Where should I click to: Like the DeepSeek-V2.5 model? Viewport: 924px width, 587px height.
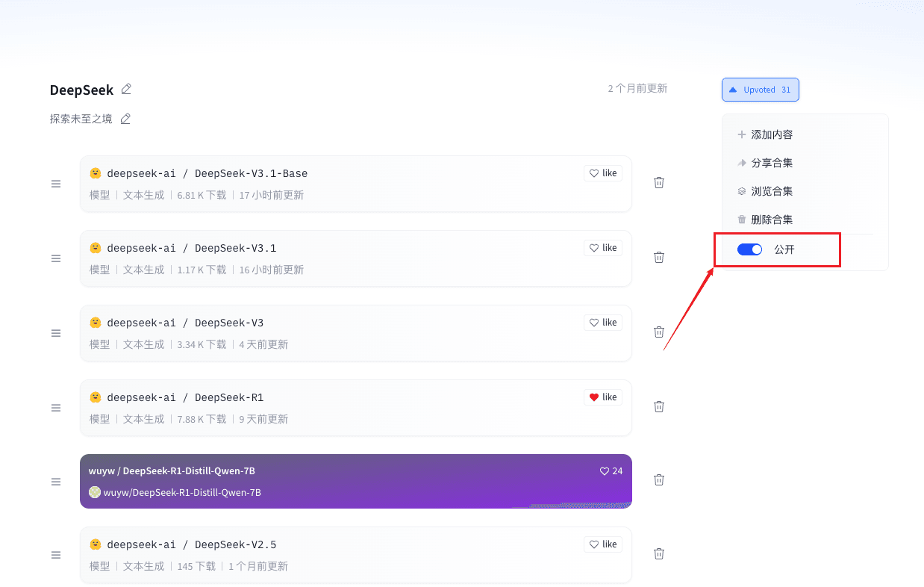coord(603,544)
